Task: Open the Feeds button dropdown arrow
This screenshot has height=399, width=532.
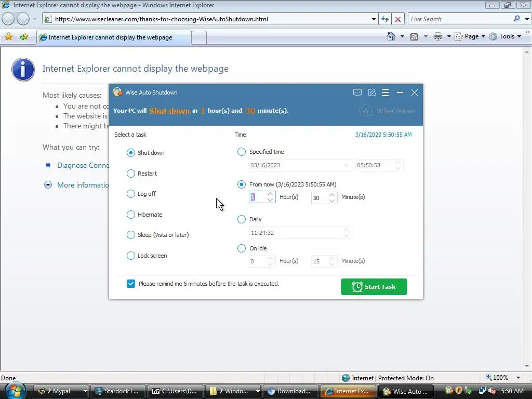Action: [425, 36]
